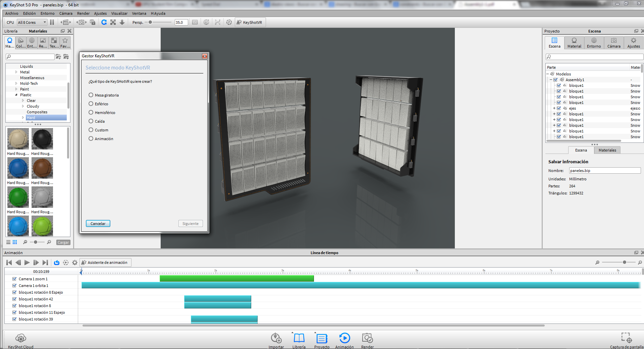Collapse the Modelos tree node
Screen dimensions: 644x349
tap(548, 74)
